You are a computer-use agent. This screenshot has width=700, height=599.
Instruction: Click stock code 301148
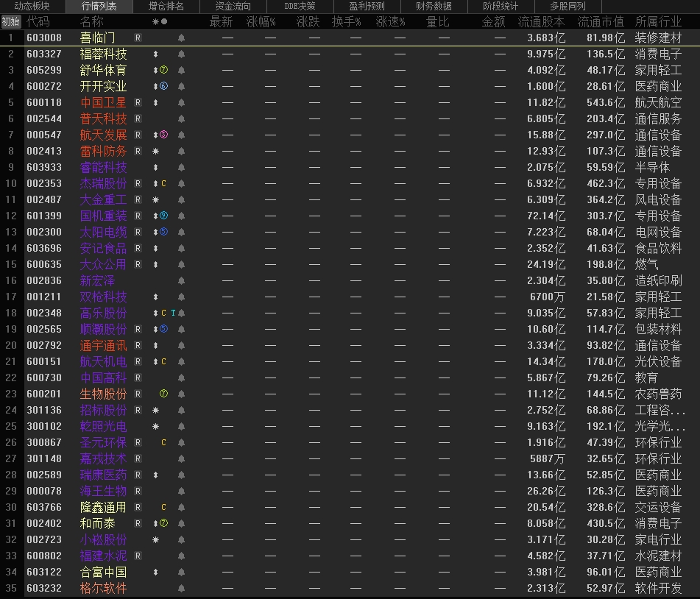pos(44,458)
